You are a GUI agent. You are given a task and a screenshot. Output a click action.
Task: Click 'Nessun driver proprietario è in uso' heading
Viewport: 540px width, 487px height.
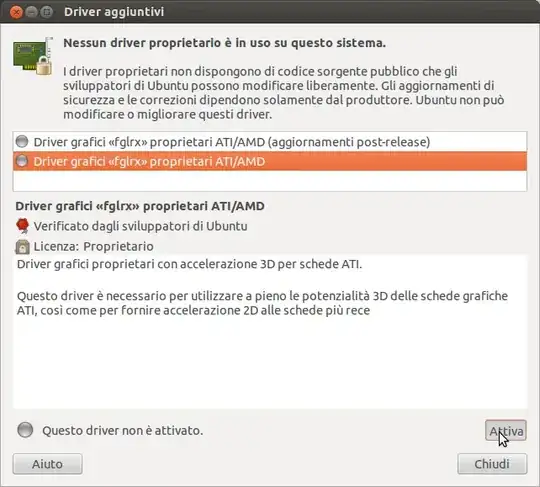pos(225,43)
